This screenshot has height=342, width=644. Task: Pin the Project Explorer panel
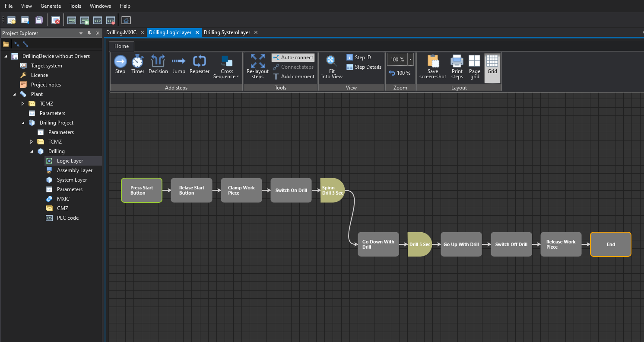click(x=89, y=33)
